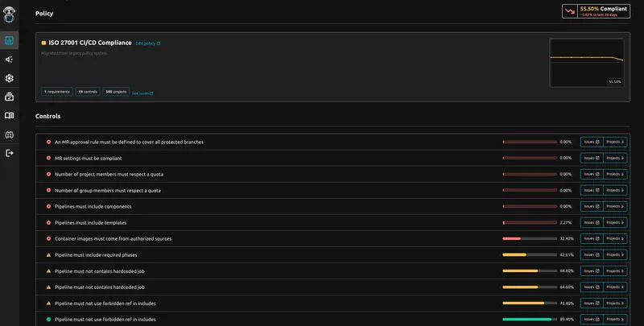Click the 32.40% progress bar for Container images

[530, 239]
